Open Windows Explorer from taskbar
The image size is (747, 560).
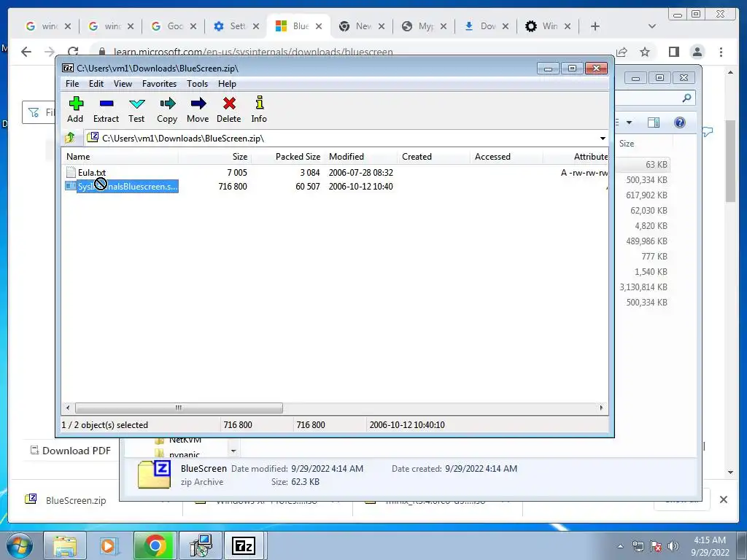[65, 545]
